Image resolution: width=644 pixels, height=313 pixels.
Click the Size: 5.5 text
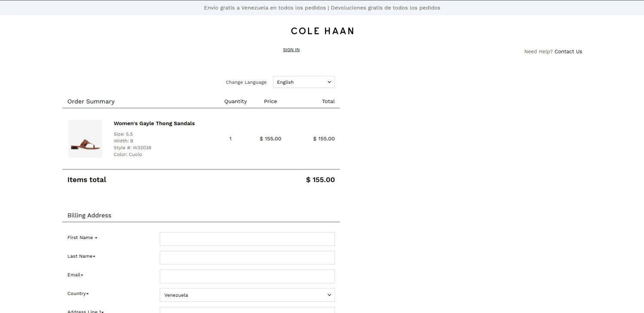[123, 134]
